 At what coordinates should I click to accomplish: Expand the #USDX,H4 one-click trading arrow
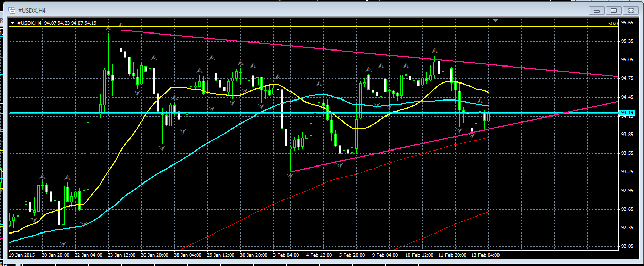click(13, 23)
